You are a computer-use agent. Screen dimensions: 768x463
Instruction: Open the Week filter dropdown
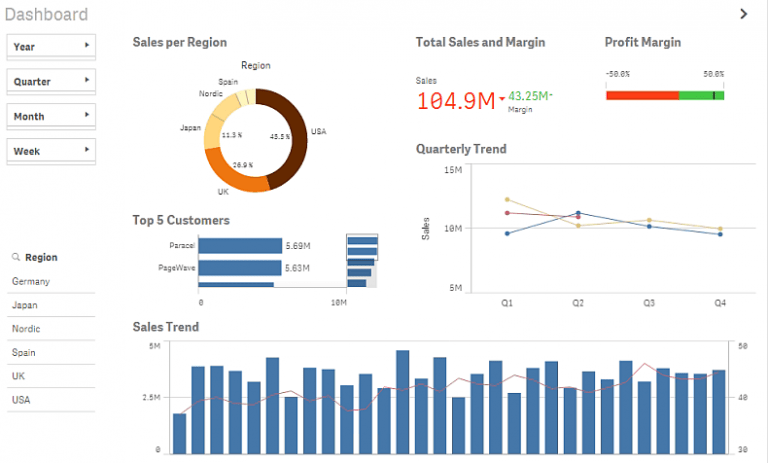click(51, 151)
